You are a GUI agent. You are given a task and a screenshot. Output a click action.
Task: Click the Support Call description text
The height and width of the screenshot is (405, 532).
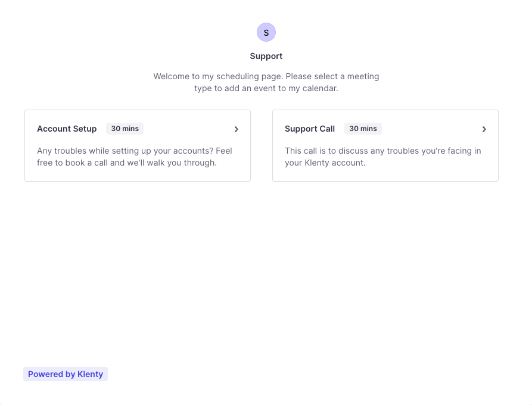[x=382, y=157]
